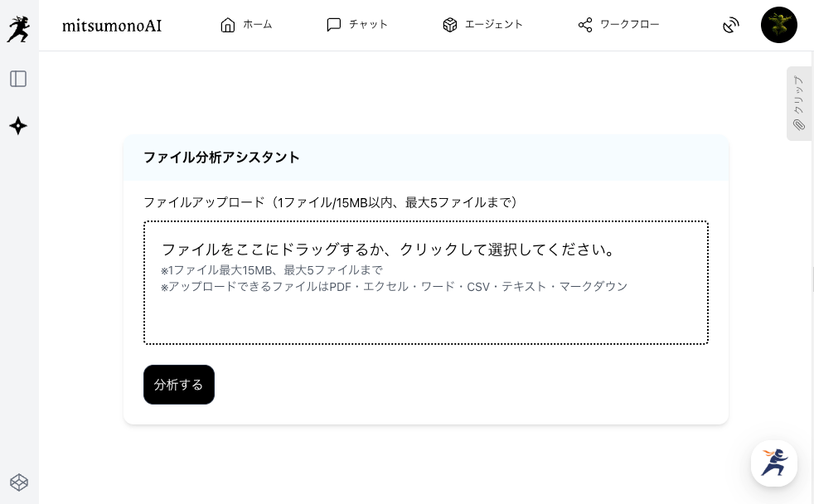This screenshot has height=504, width=814.
Task: Click the sparkle star icon in sidebar
Action: pos(18,126)
